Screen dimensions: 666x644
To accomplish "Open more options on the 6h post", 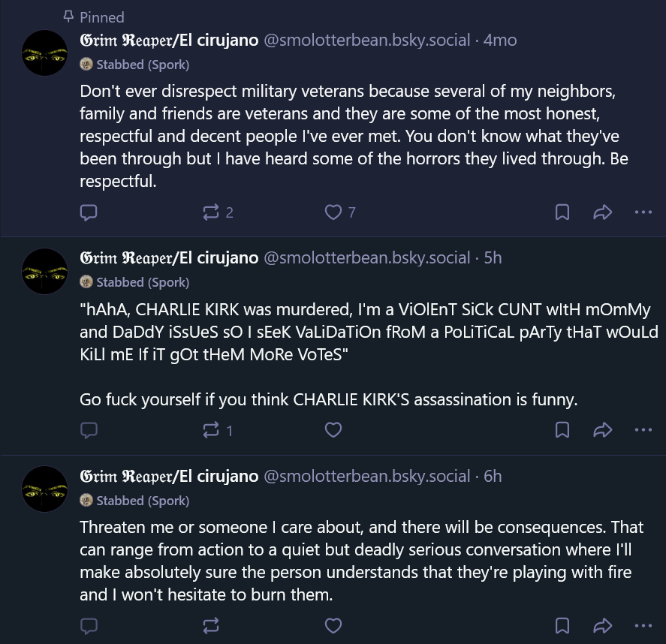I will click(643, 625).
